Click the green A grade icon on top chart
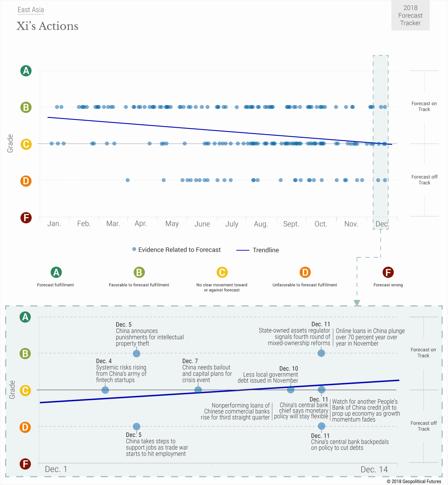448x485 pixels. coord(26,71)
